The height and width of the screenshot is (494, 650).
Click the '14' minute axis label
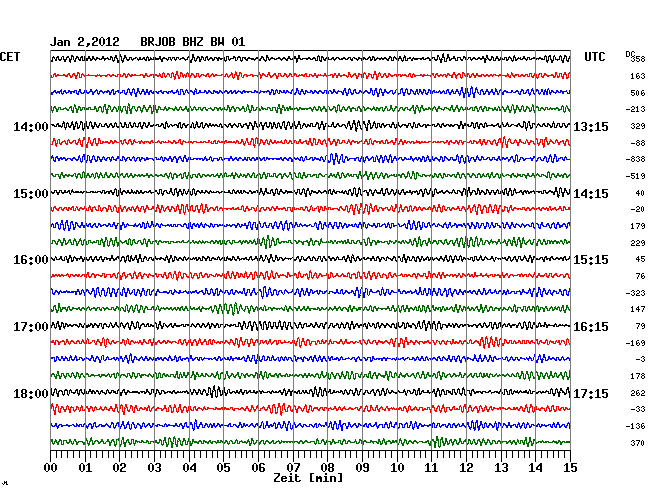coord(535,468)
